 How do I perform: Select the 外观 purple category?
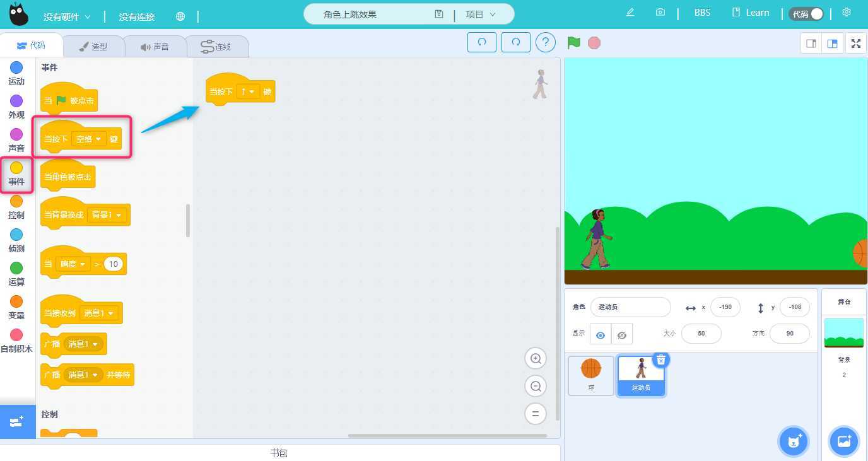pos(16,107)
